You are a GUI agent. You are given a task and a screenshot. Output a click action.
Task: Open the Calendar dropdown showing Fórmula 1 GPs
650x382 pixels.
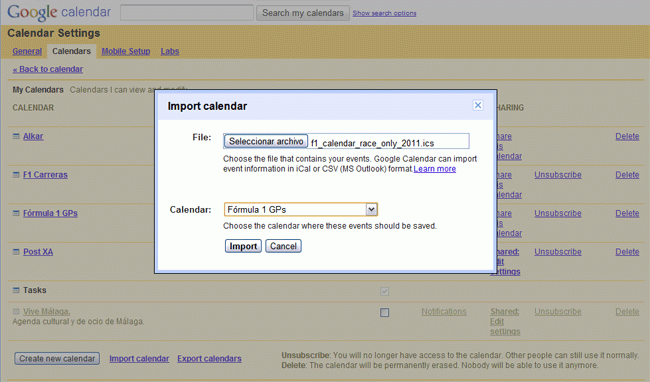(301, 210)
